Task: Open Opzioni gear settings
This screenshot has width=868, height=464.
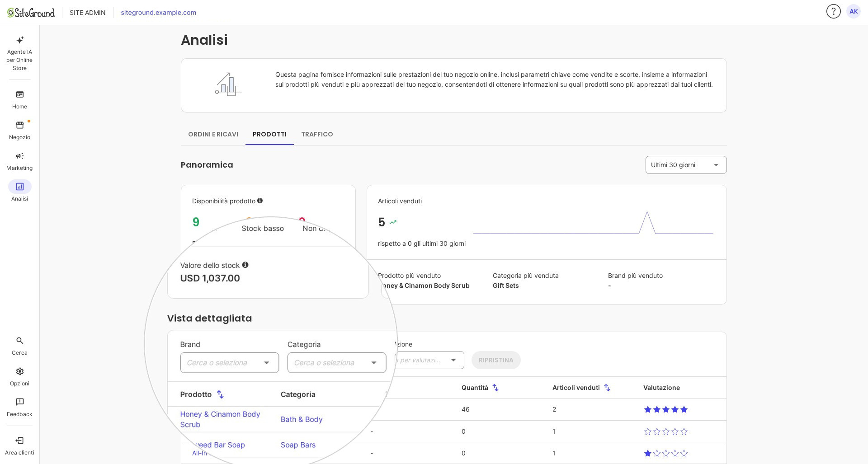Action: pyautogui.click(x=20, y=371)
